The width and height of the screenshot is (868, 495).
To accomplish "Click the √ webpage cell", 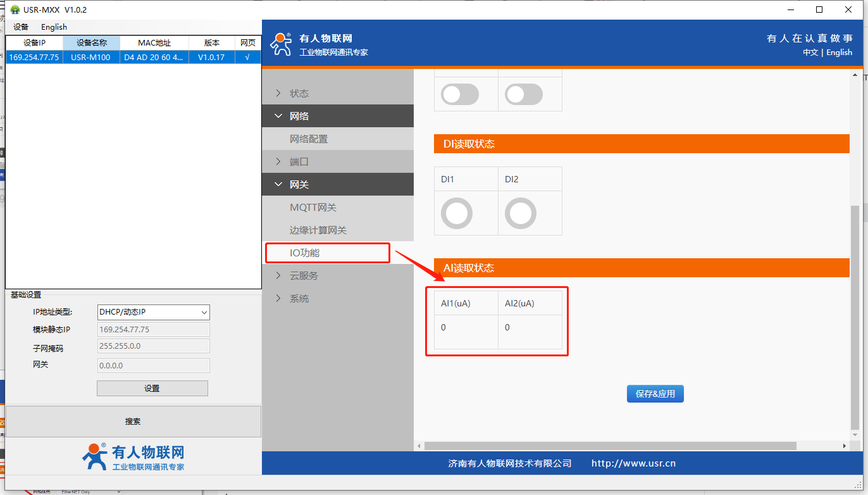I will (x=248, y=57).
